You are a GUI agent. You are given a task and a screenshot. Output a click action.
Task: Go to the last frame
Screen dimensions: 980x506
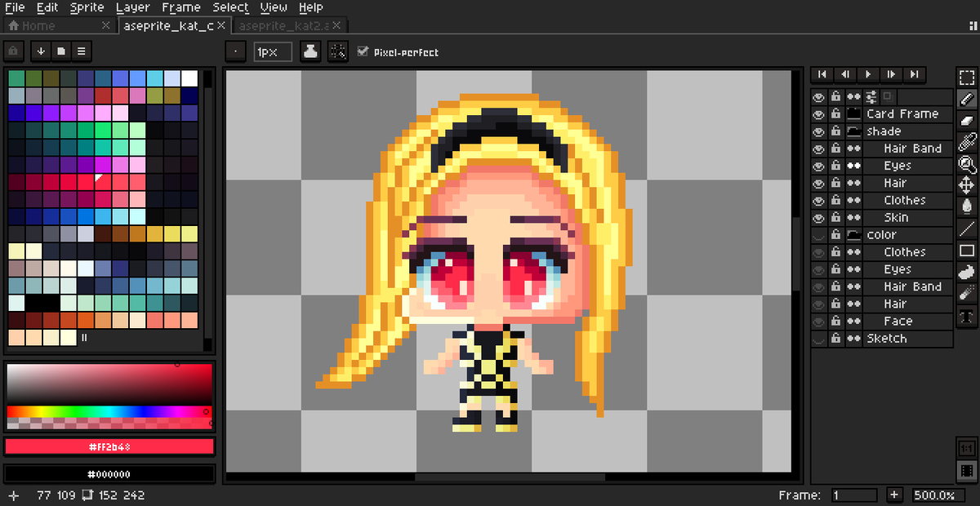[915, 74]
